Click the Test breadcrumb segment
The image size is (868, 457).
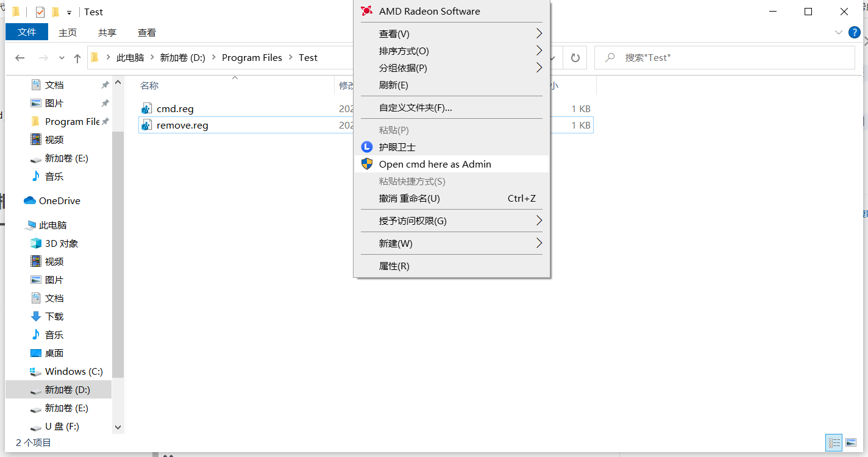[x=308, y=58]
